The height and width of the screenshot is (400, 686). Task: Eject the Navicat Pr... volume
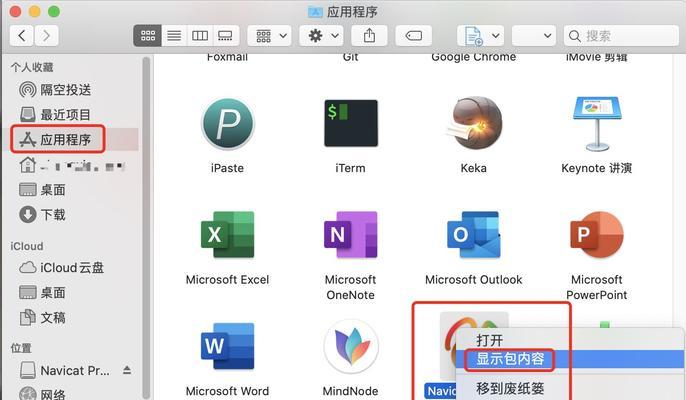(x=127, y=370)
